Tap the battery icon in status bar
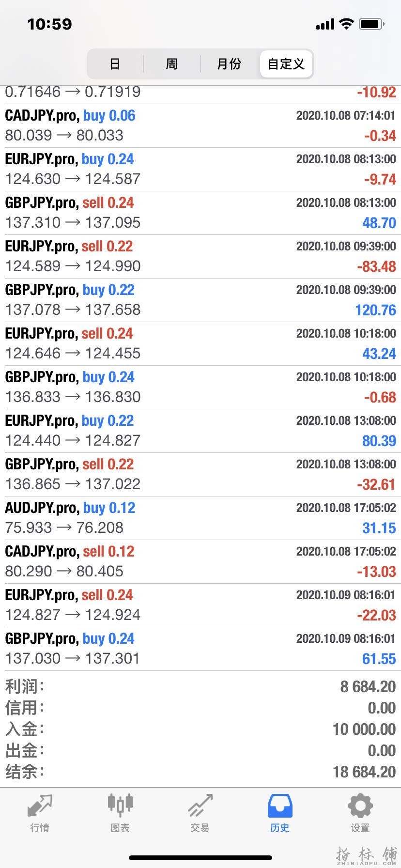Screen dimensions: 401x868 point(371,24)
